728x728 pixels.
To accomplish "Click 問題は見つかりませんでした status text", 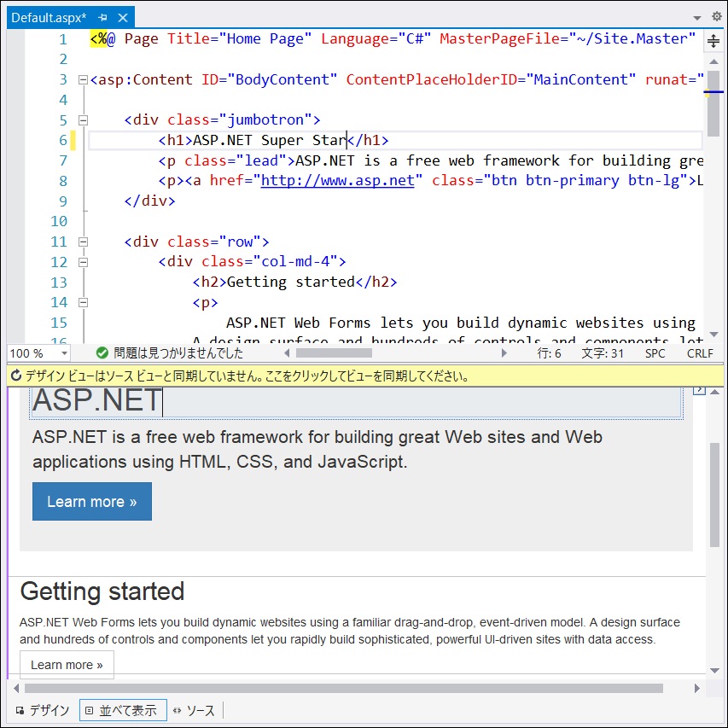I will 178,352.
